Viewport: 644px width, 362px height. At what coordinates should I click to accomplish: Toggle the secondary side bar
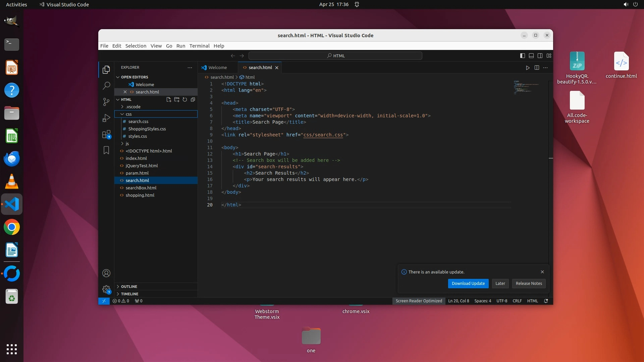coord(540,56)
